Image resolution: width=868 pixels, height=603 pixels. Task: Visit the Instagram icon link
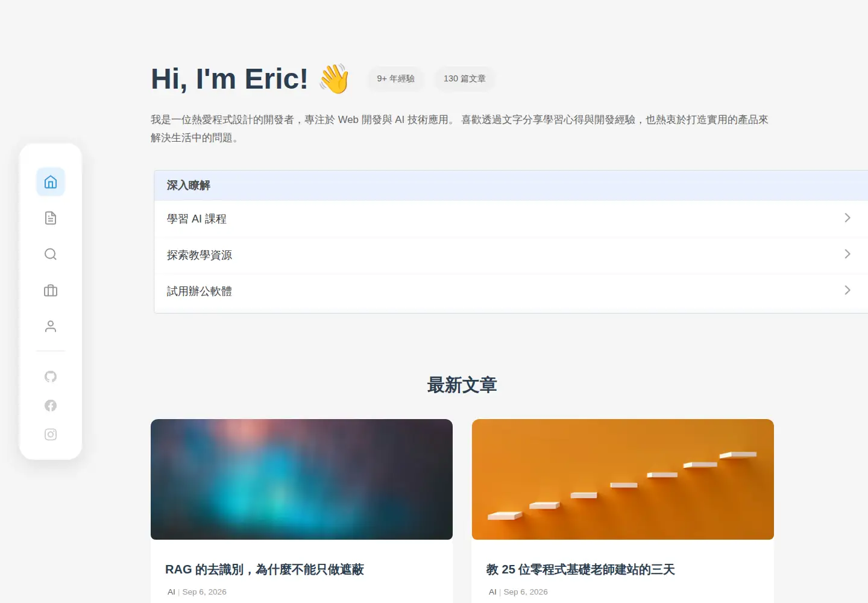51,434
